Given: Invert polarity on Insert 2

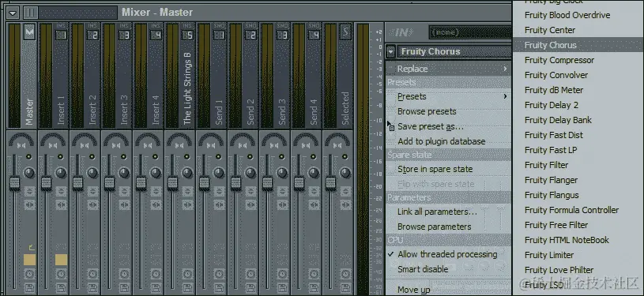Looking at the screenshot, I should 92,191.
